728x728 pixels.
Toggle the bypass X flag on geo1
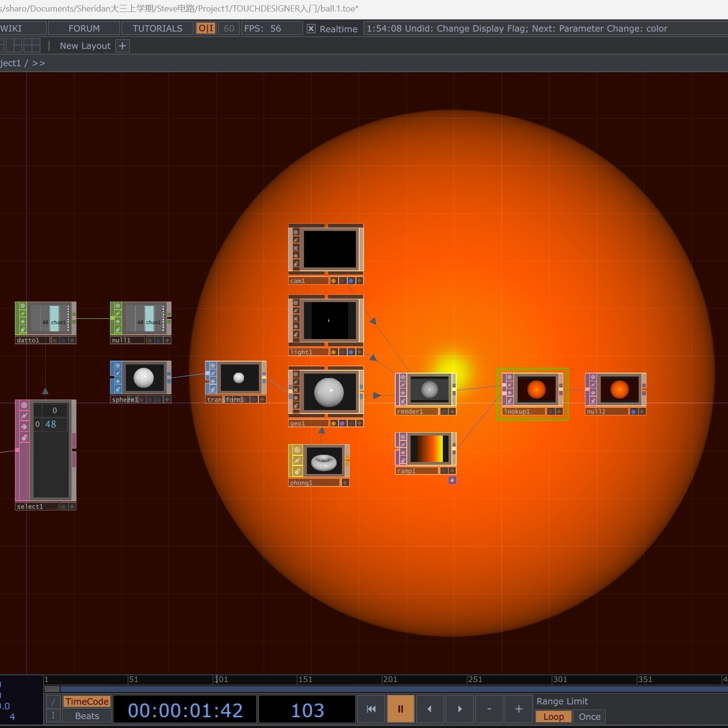[x=296, y=389]
